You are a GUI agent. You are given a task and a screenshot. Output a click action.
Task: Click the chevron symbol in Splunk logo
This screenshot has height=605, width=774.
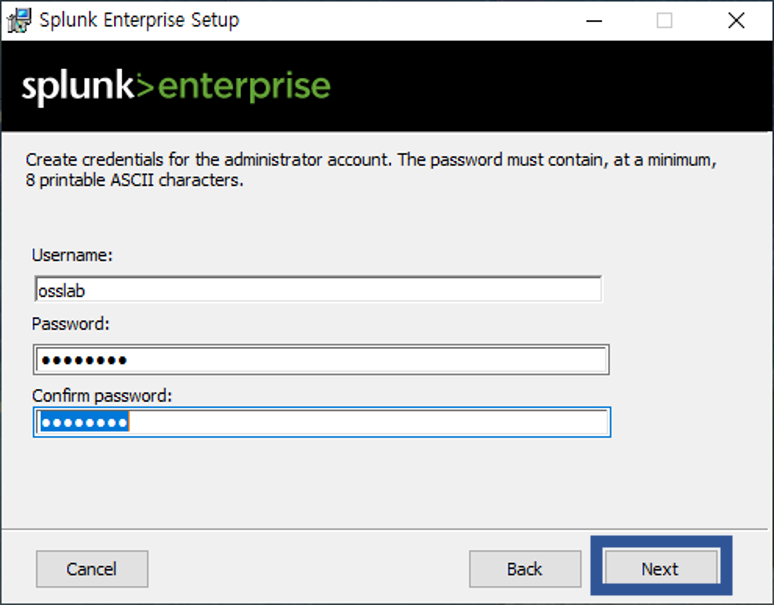coord(145,87)
